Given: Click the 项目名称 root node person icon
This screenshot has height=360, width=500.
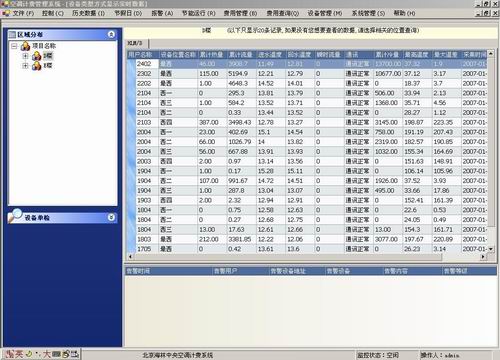Looking at the screenshot, I should [25, 46].
